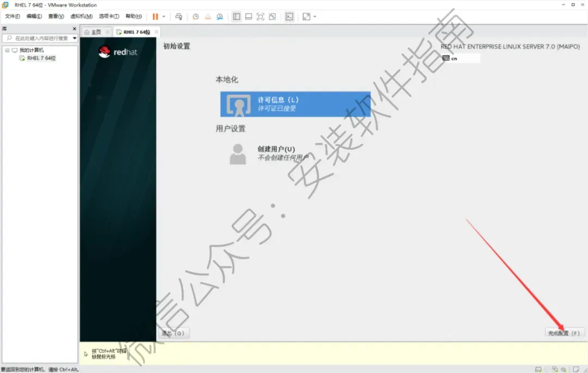Click the 初始设置 heading text

[x=176, y=46]
